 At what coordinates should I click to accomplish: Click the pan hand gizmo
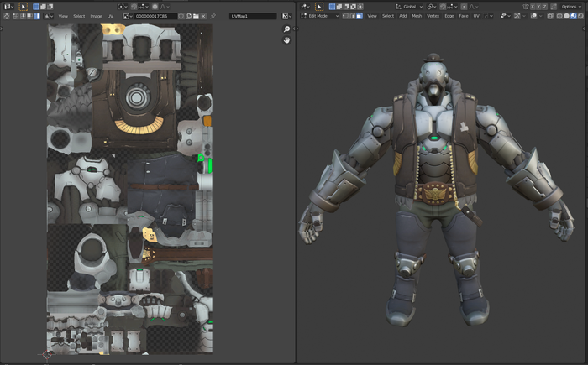[287, 39]
